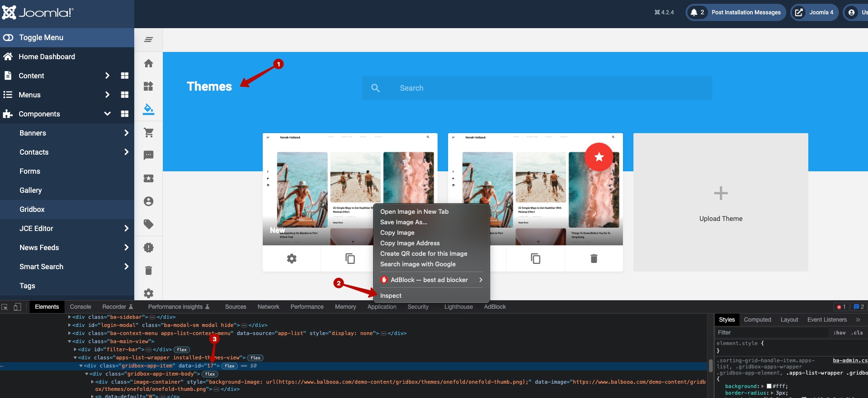Open Post Installation Messages
The height and width of the screenshot is (398, 868).
pos(736,12)
